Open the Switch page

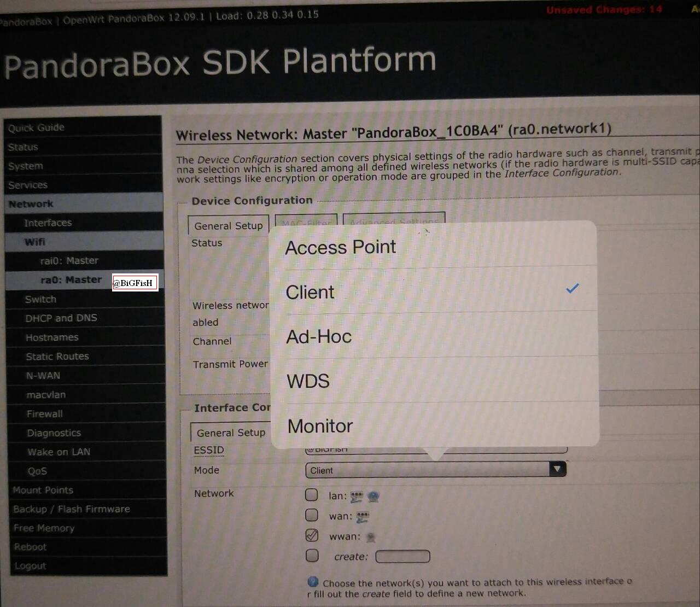(85, 299)
